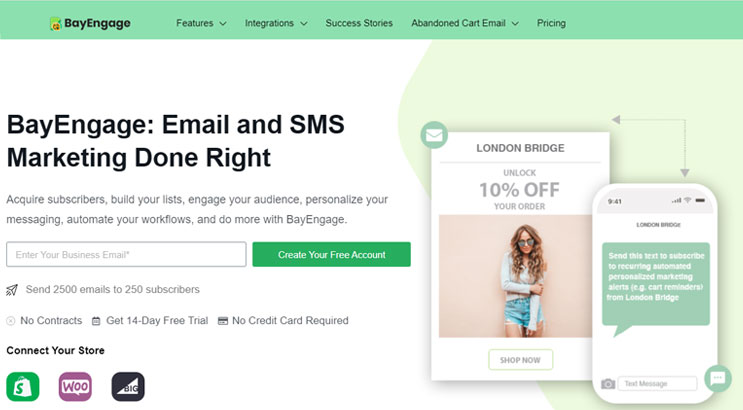743x410 pixels.
Task: Expand the Abandoned Cart Email dropdown
Action: (465, 23)
